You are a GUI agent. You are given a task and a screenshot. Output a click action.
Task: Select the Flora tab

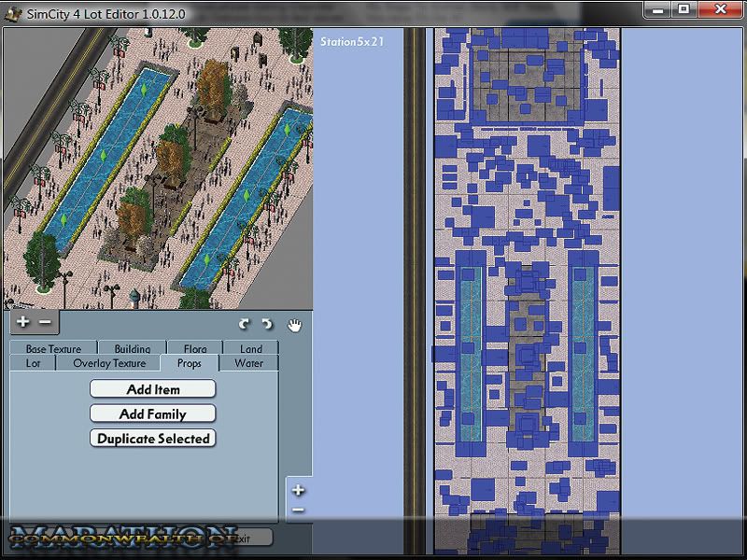coord(195,349)
